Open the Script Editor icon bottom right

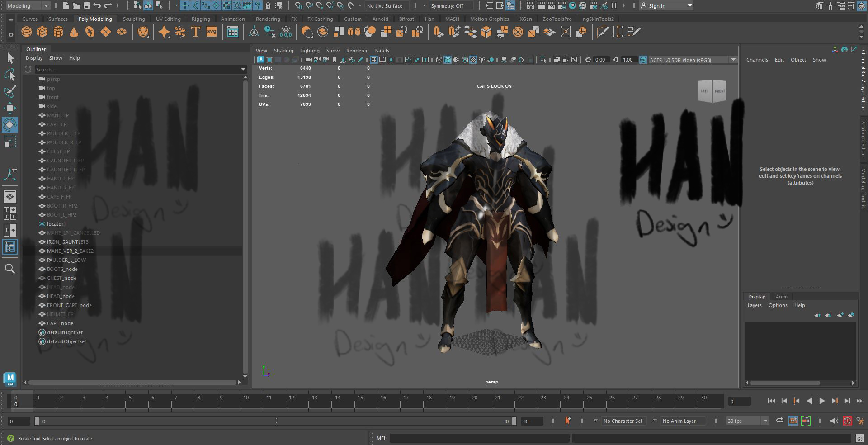click(859, 438)
